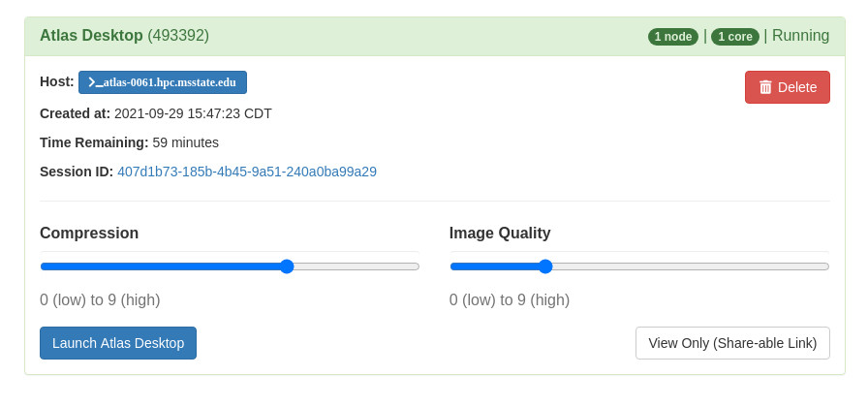868x407 pixels.
Task: Click the Running status text
Action: tap(800, 36)
